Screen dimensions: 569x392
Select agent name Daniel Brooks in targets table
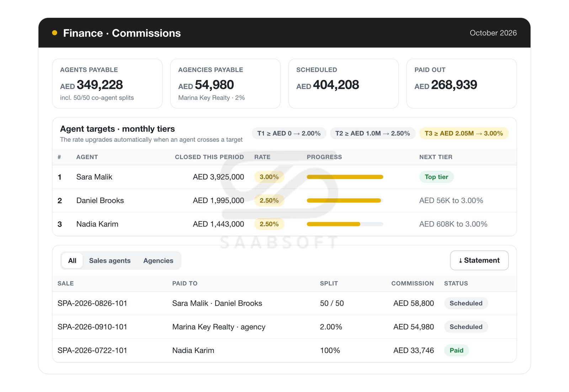click(100, 200)
